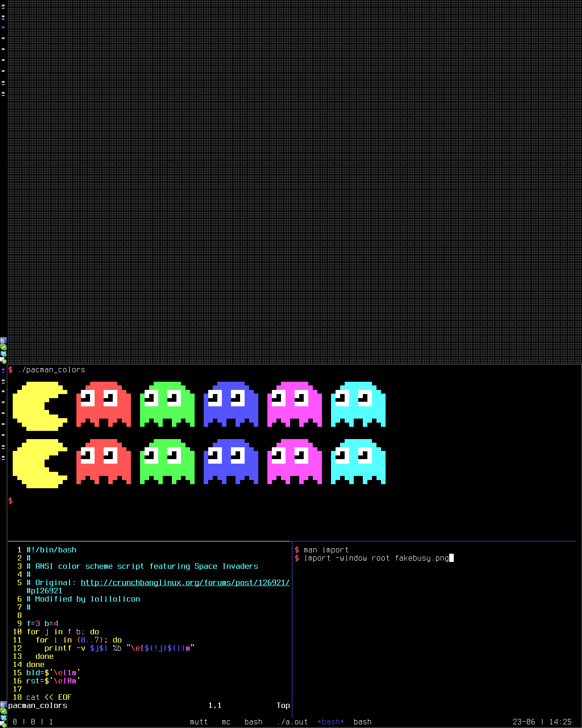Image resolution: width=582 pixels, height=728 pixels.
Task: Click the cyan ghost in the second row
Action: click(x=358, y=461)
